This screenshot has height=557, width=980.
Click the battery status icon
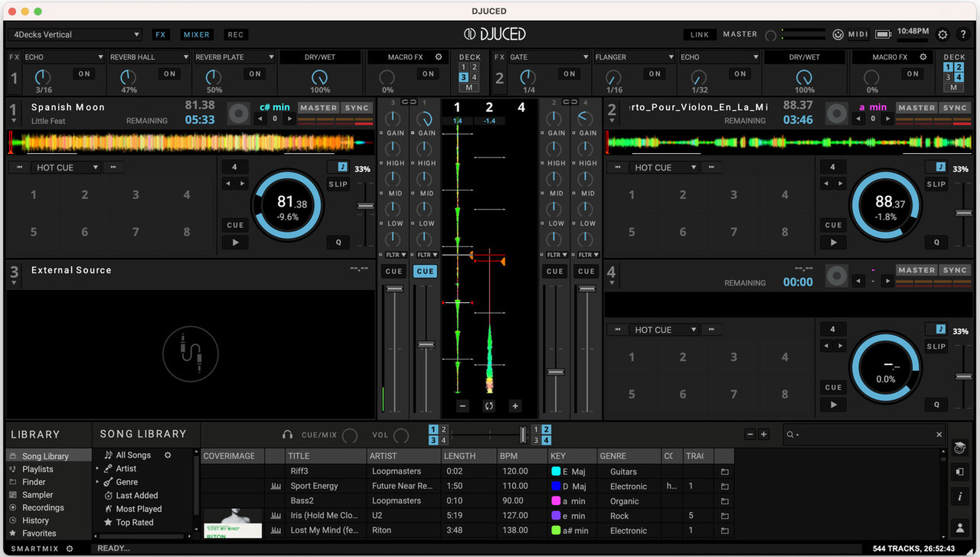point(883,34)
